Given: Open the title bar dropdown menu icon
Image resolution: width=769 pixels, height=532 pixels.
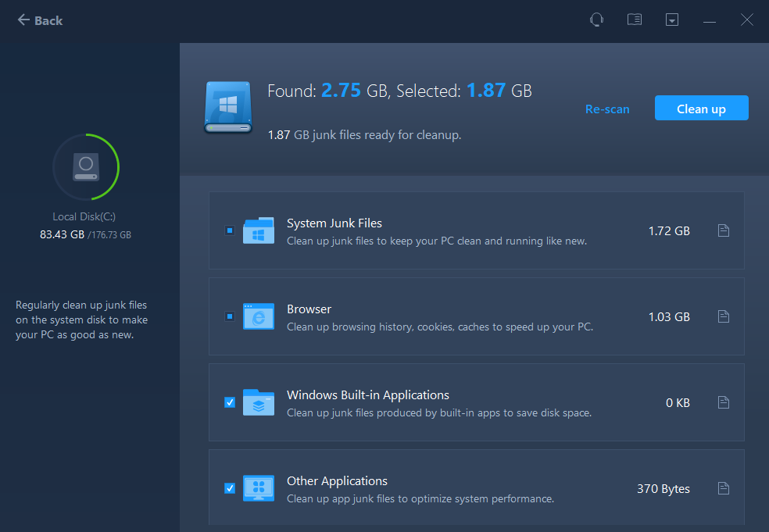Looking at the screenshot, I should (x=672, y=20).
